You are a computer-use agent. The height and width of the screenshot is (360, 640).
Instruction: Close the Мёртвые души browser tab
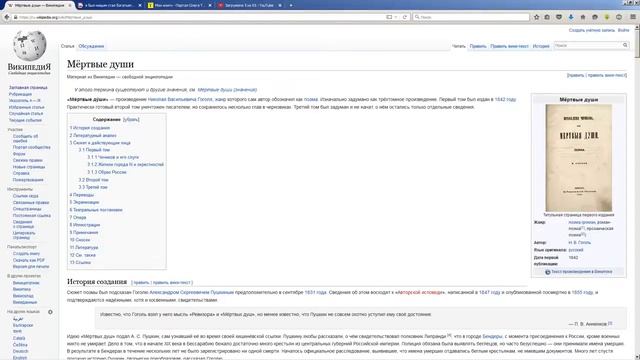[x=70, y=5]
